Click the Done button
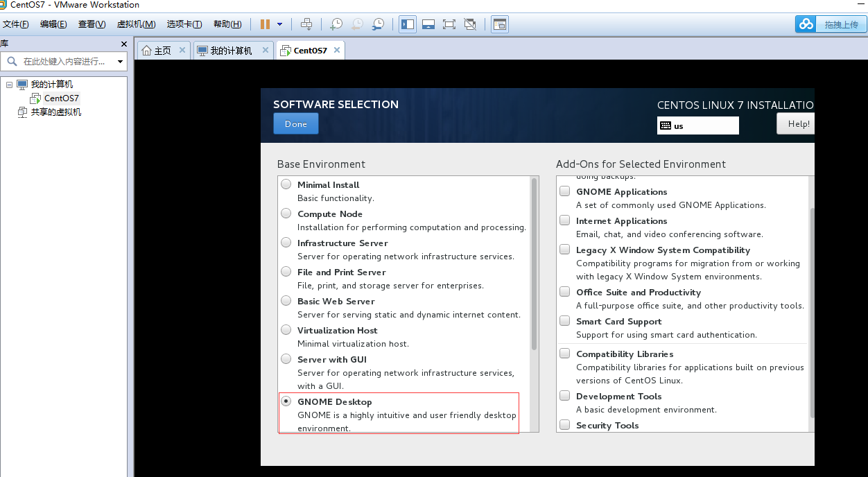Image resolution: width=868 pixels, height=477 pixels. [295, 123]
